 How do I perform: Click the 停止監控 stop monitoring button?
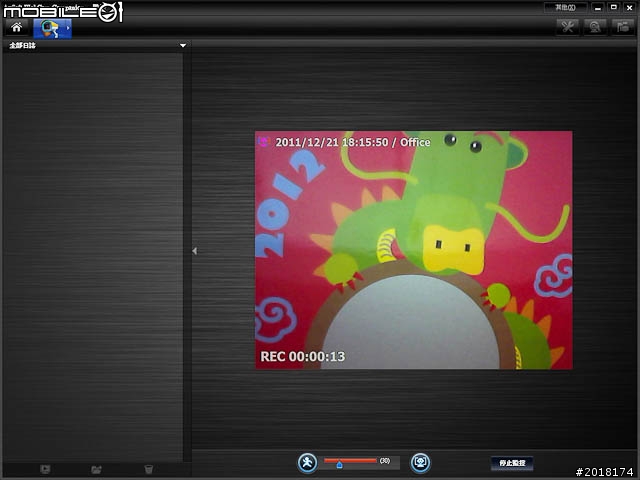(512, 463)
